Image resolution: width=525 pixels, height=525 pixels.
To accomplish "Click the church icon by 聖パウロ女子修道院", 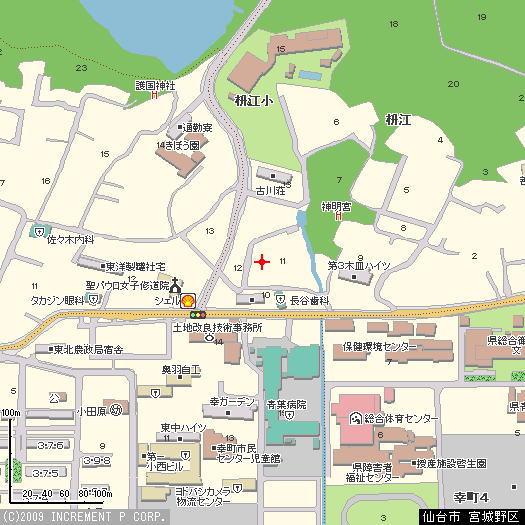I will pos(175,285).
